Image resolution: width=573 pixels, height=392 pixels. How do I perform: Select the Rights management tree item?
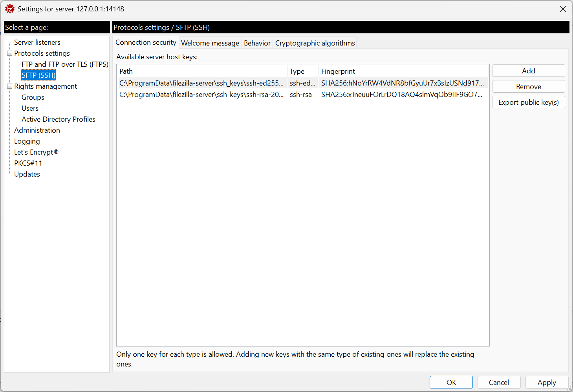click(46, 86)
